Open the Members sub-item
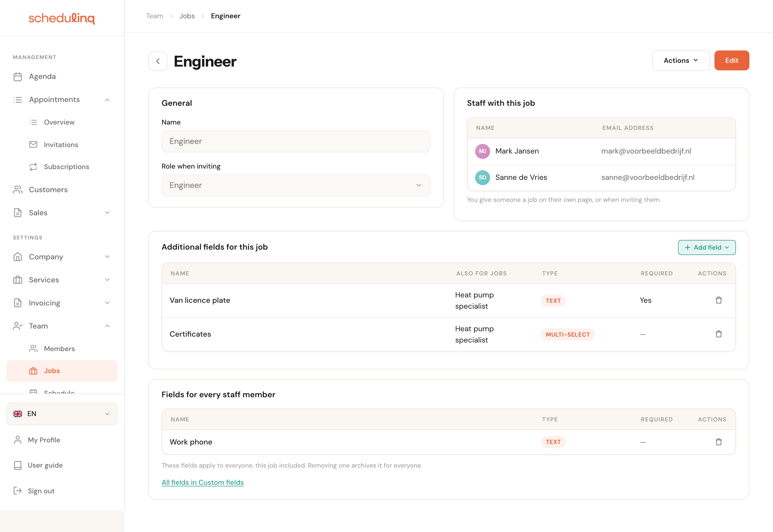The width and height of the screenshot is (773, 532). pos(62,348)
